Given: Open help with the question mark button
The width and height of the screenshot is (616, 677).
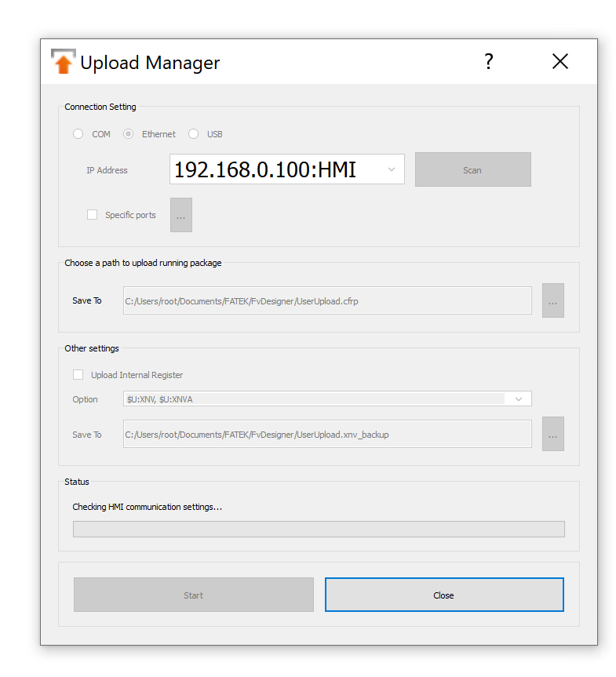Looking at the screenshot, I should pyautogui.click(x=488, y=61).
